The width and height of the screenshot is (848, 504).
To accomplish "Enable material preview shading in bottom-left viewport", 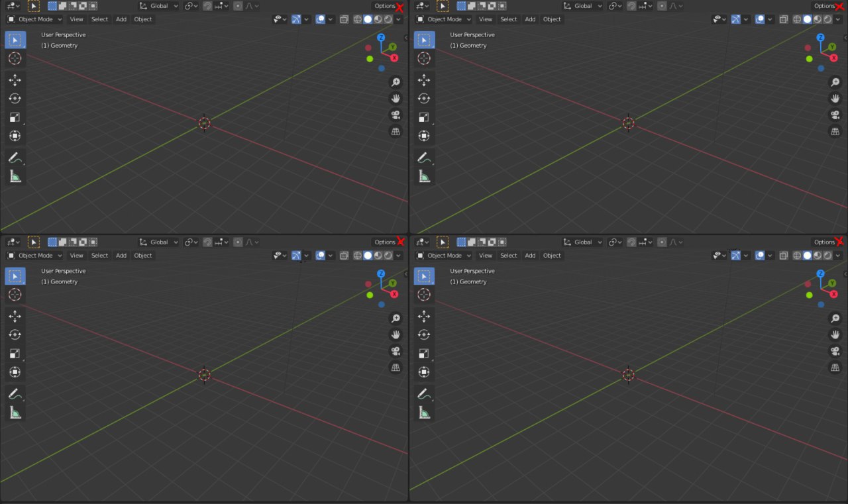I will pyautogui.click(x=378, y=256).
